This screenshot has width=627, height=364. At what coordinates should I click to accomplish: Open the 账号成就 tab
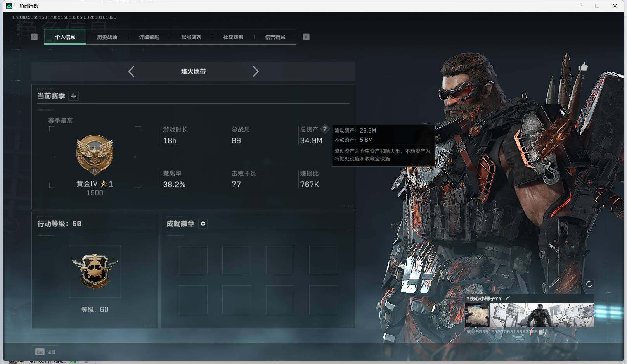pos(191,37)
